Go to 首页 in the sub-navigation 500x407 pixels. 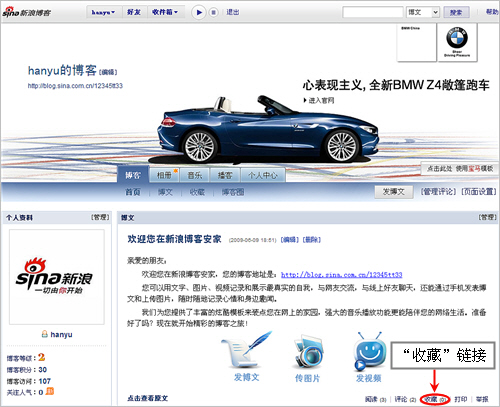[132, 192]
